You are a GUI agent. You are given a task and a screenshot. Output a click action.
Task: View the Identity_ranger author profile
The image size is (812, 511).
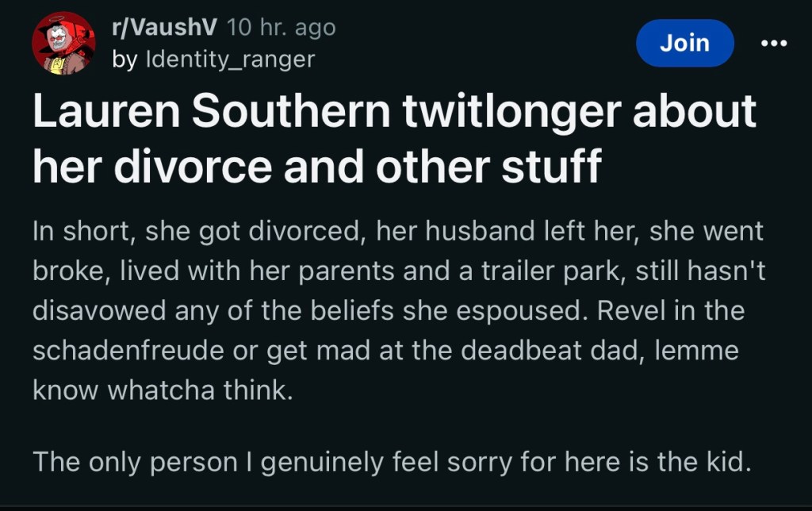[231, 59]
